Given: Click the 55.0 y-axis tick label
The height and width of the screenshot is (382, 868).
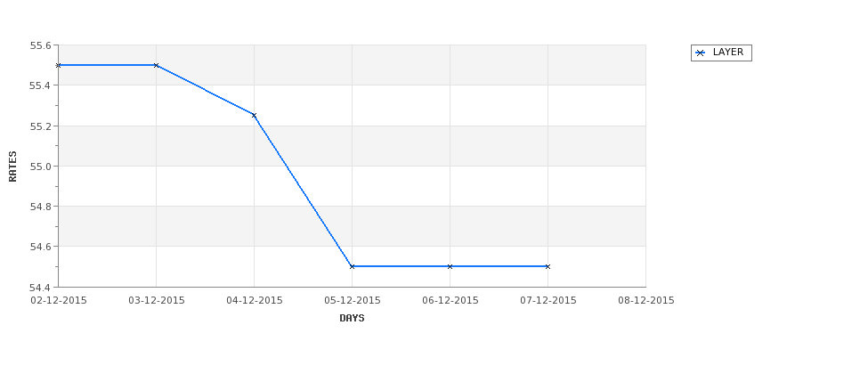Looking at the screenshot, I should 40,167.
